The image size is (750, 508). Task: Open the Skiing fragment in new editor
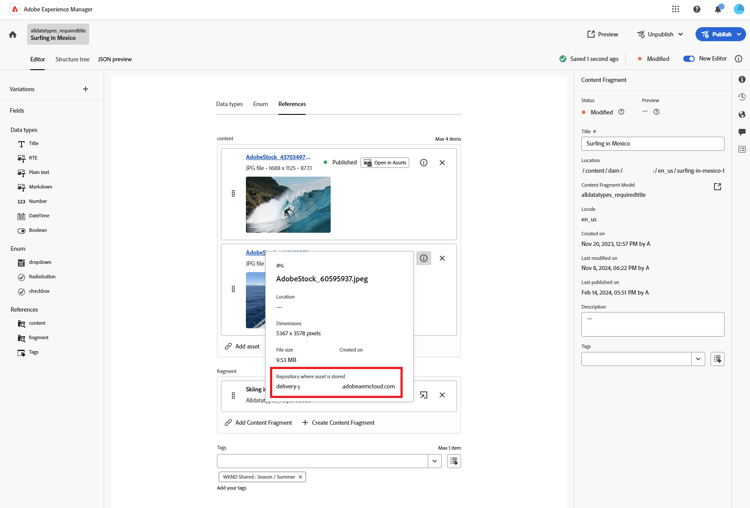pyautogui.click(x=424, y=395)
